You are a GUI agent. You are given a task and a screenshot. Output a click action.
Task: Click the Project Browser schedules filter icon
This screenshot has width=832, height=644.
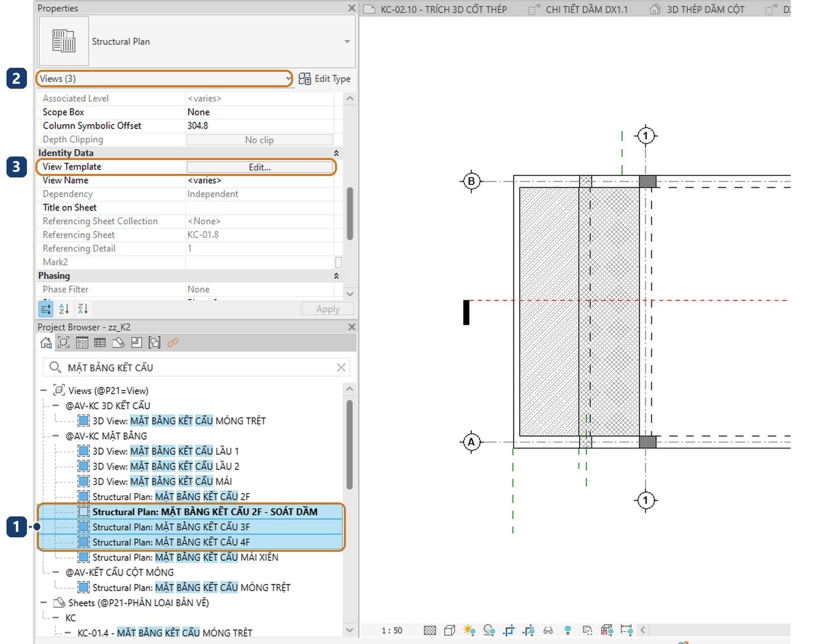[x=100, y=343]
